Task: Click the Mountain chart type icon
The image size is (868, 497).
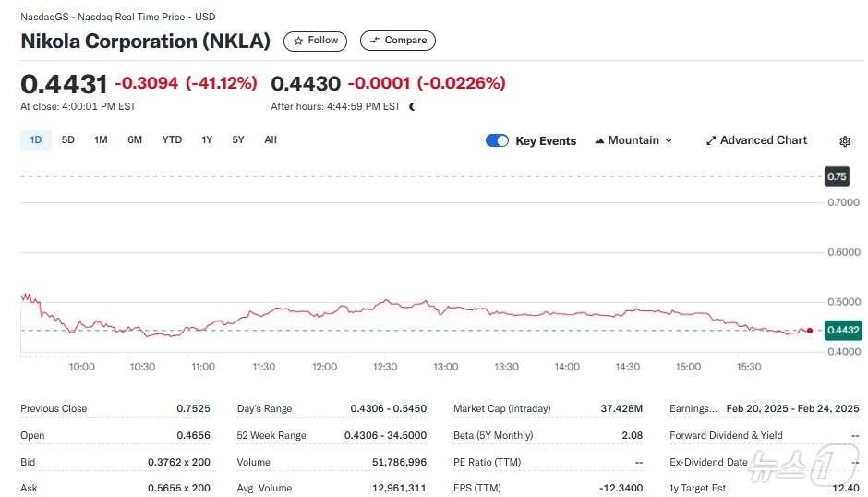Action: (x=599, y=140)
